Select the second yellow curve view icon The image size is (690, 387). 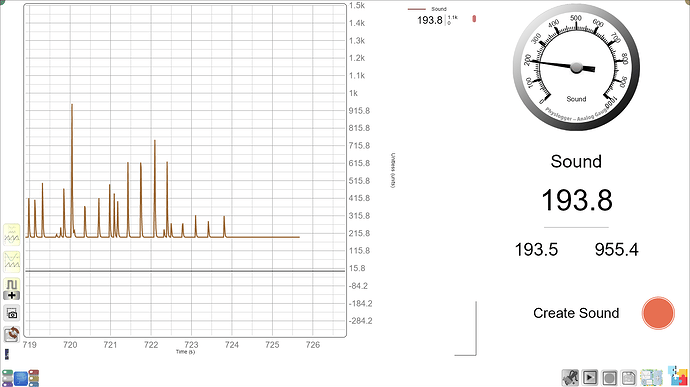(12, 262)
